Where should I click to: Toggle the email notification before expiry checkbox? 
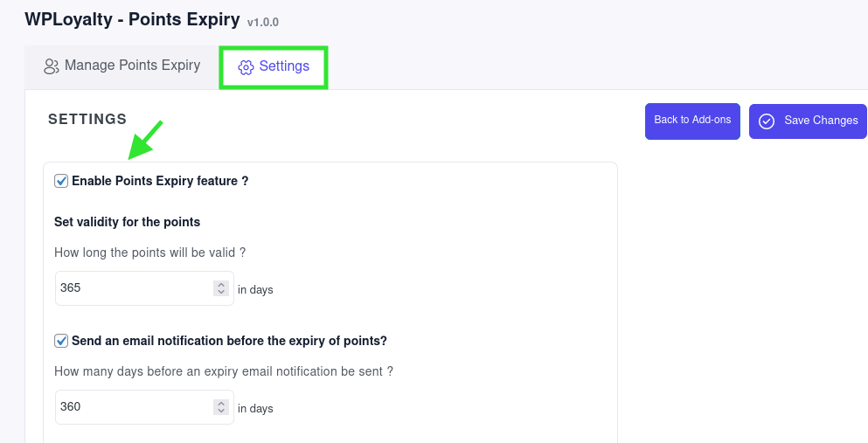click(x=61, y=341)
